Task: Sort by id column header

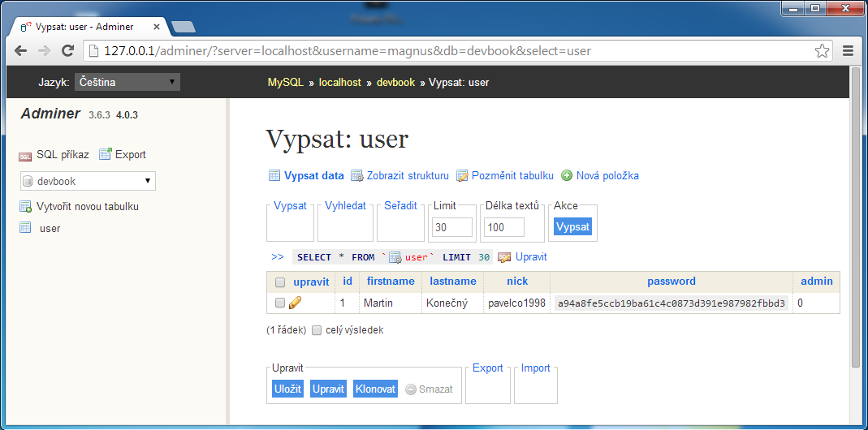Action: pos(348,282)
